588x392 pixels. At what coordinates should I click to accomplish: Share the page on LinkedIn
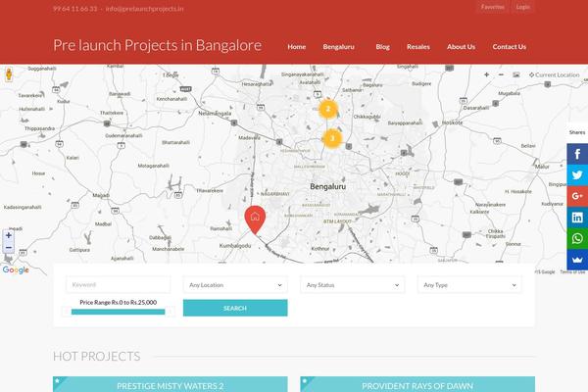[x=577, y=218]
